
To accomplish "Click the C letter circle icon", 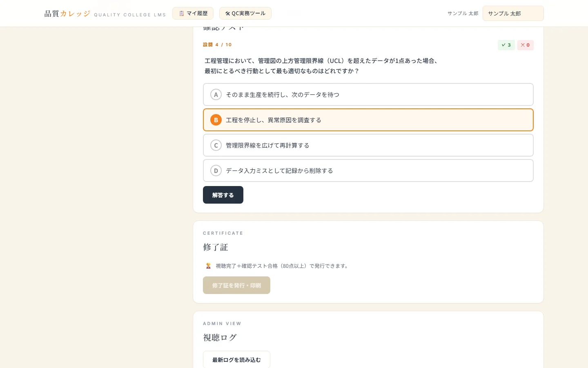I will [216, 145].
